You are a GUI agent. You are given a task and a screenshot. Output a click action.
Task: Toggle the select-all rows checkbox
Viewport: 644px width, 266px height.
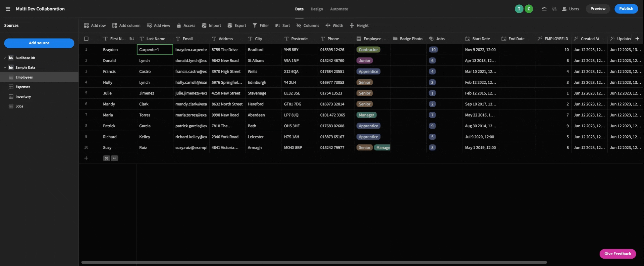click(x=86, y=39)
